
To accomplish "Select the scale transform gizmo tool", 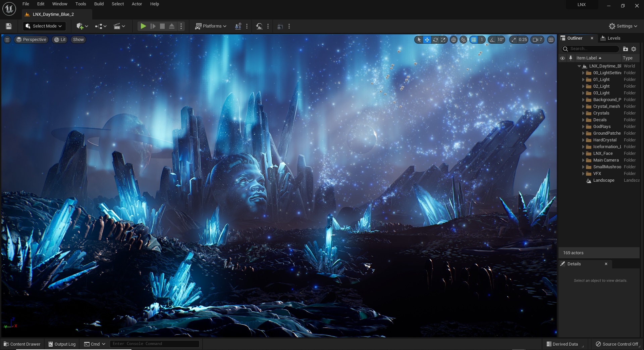I will click(443, 40).
